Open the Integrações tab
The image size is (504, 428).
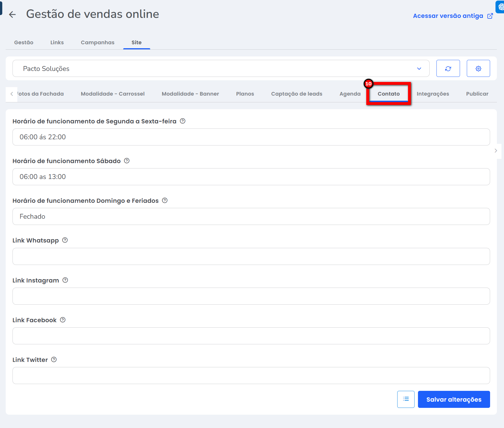pyautogui.click(x=432, y=94)
